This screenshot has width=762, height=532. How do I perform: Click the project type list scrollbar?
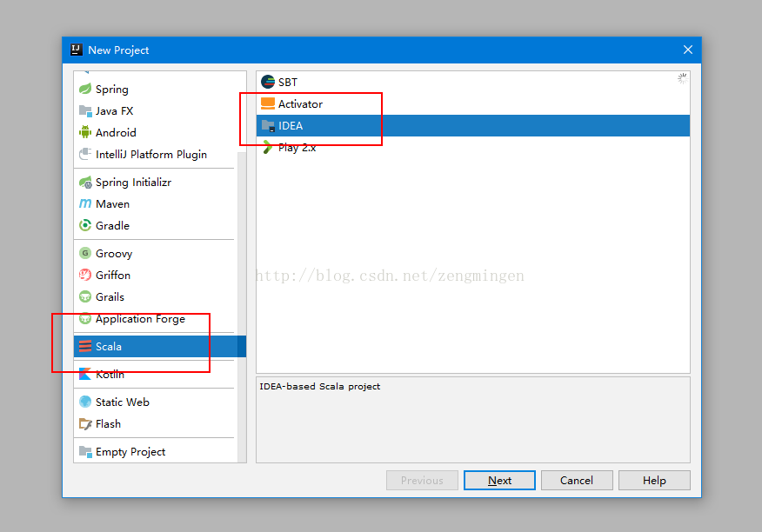tap(242, 307)
